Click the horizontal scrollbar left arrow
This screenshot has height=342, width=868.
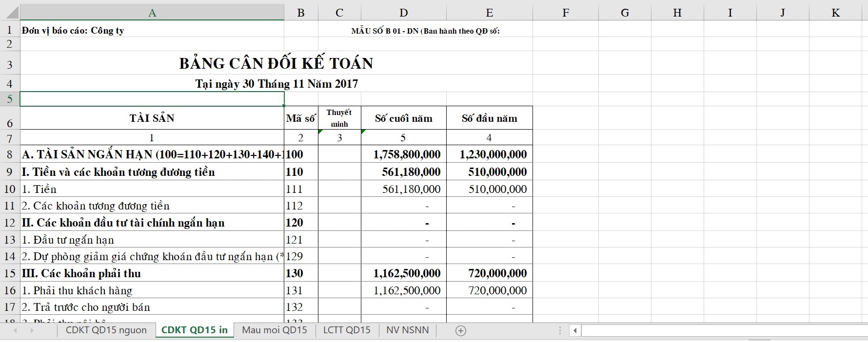point(575,331)
